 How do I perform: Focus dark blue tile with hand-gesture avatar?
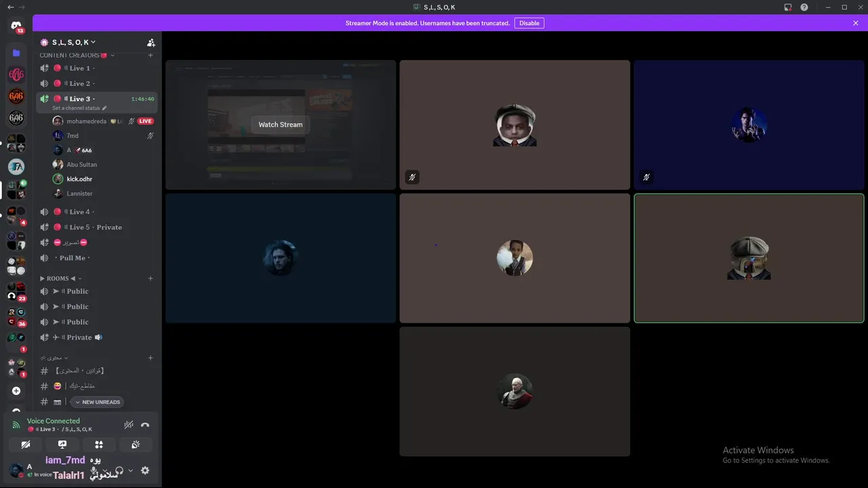(749, 125)
